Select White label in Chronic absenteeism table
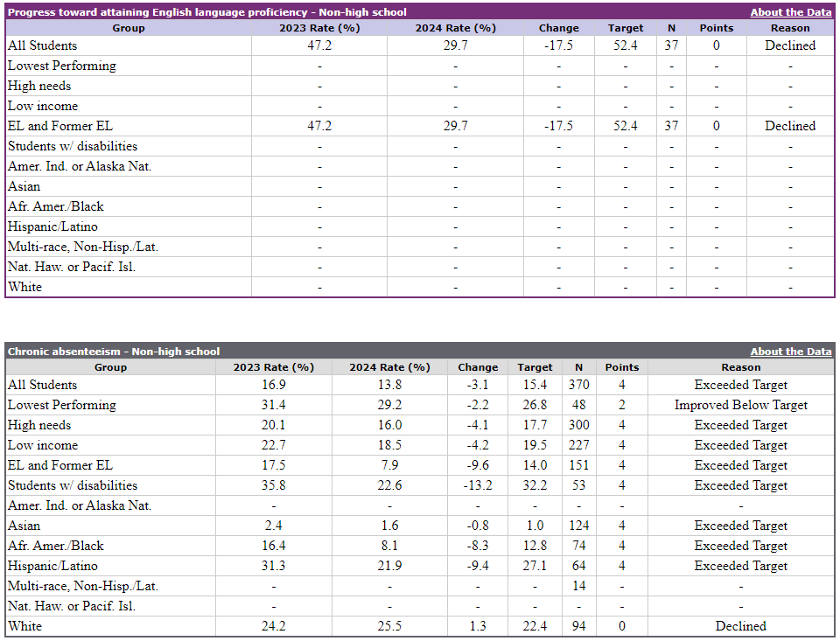Viewport: 840px width, 641px height. click(24, 626)
